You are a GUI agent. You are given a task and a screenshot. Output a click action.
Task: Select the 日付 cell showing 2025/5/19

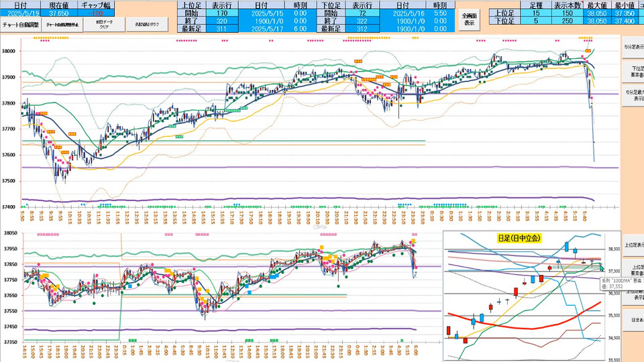tap(20, 13)
